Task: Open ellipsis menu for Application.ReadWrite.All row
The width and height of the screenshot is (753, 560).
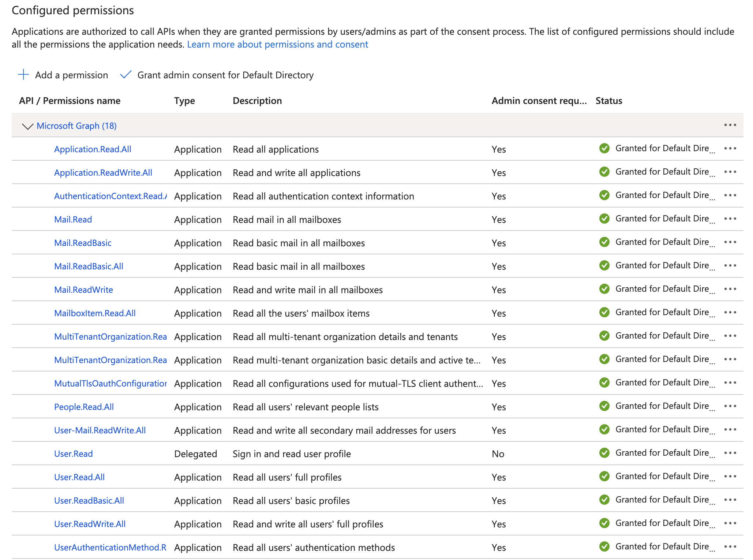Action: (x=730, y=172)
